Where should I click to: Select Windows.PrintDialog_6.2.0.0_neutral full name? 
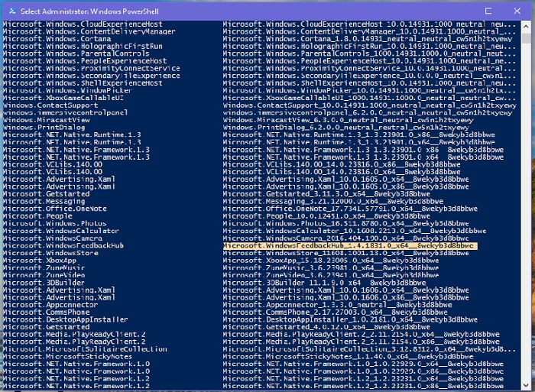345,128
